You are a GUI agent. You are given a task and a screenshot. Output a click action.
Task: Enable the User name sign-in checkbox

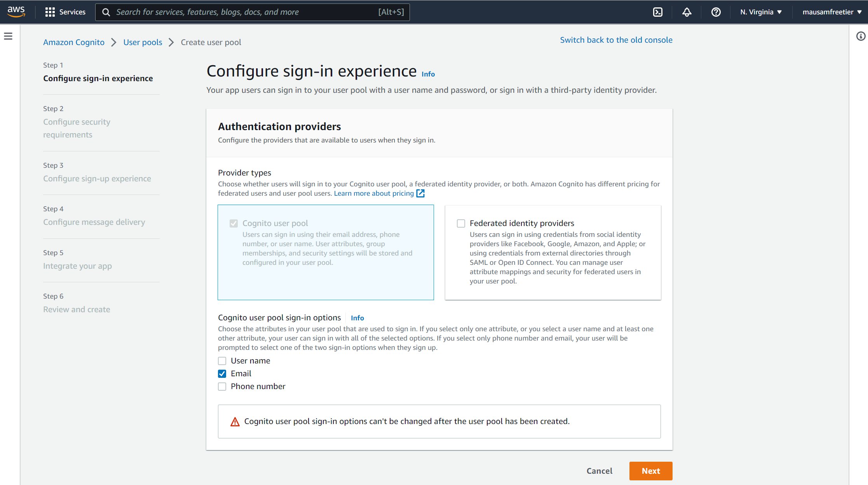click(222, 361)
